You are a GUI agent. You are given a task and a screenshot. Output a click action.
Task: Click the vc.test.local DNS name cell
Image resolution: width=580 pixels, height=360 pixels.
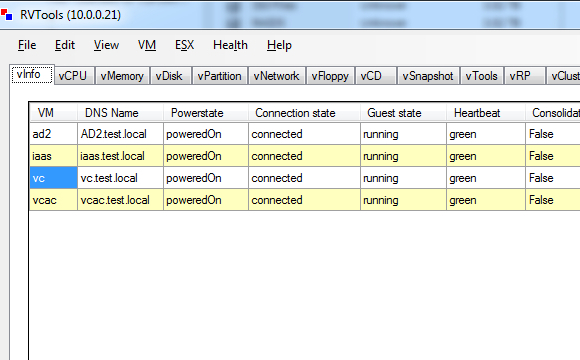120,178
